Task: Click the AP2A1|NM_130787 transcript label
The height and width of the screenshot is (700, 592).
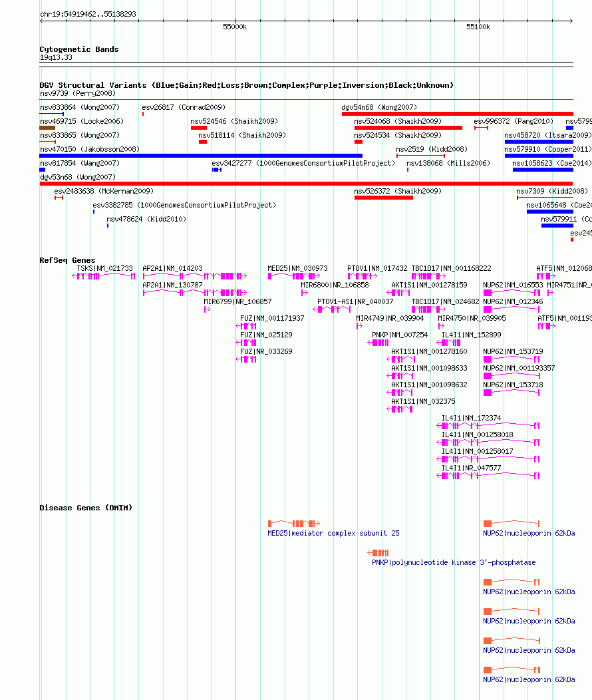Action: (173, 285)
